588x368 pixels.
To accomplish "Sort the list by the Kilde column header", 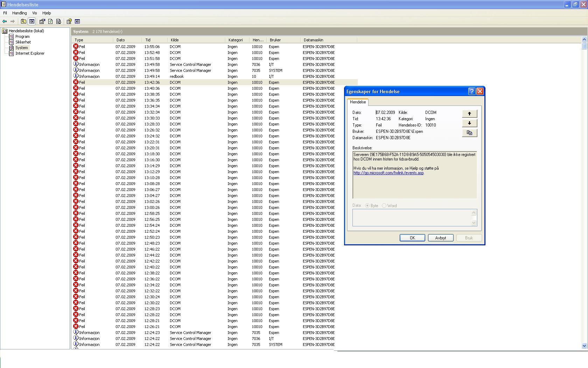I will pos(196,40).
